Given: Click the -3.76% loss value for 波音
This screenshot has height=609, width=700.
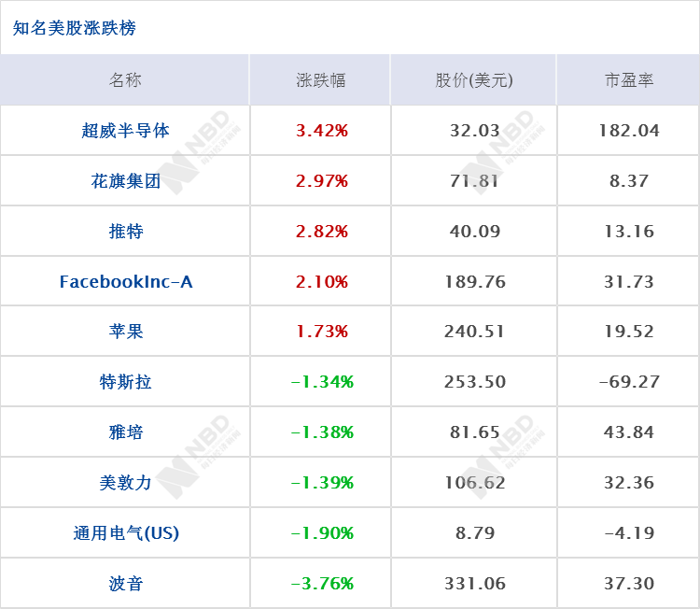Looking at the screenshot, I should (322, 584).
